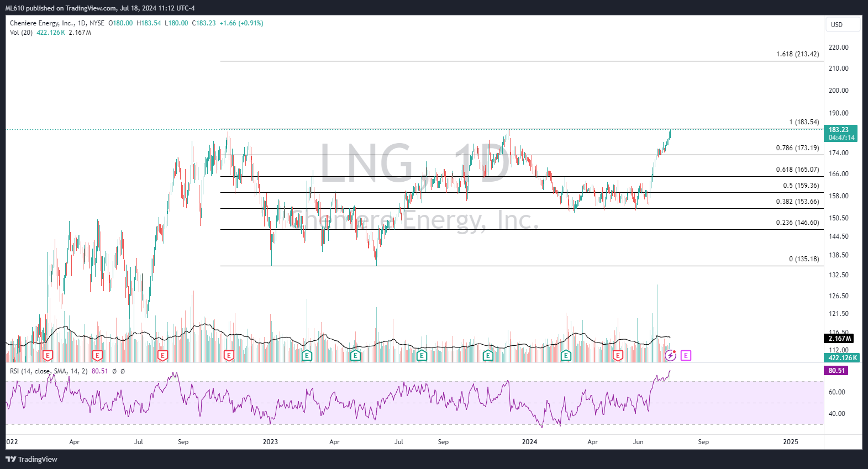
Task: Open the red earnings marker near August 2022
Action: pyautogui.click(x=162, y=356)
